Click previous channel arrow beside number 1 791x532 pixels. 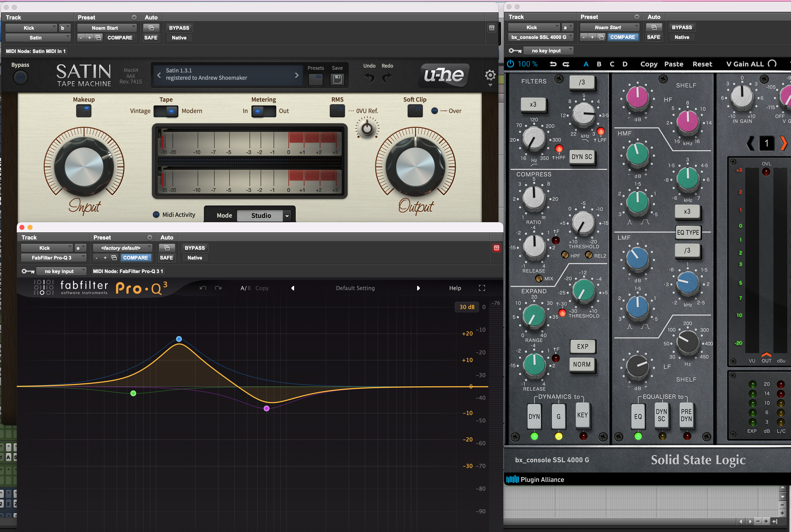(x=751, y=143)
